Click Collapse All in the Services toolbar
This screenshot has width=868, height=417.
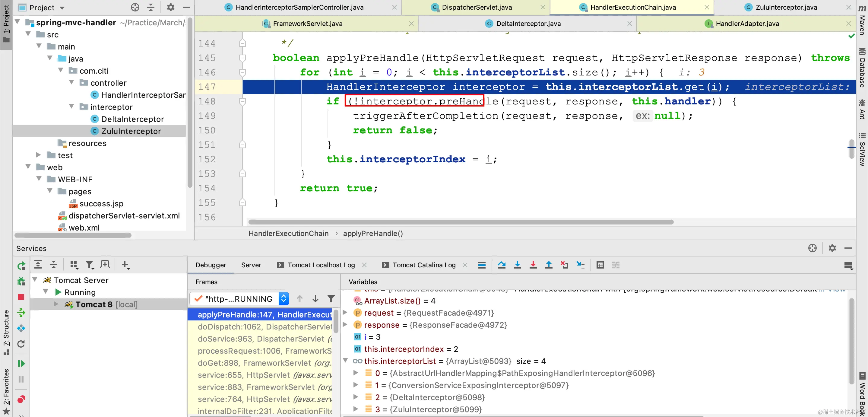pyautogui.click(x=54, y=265)
